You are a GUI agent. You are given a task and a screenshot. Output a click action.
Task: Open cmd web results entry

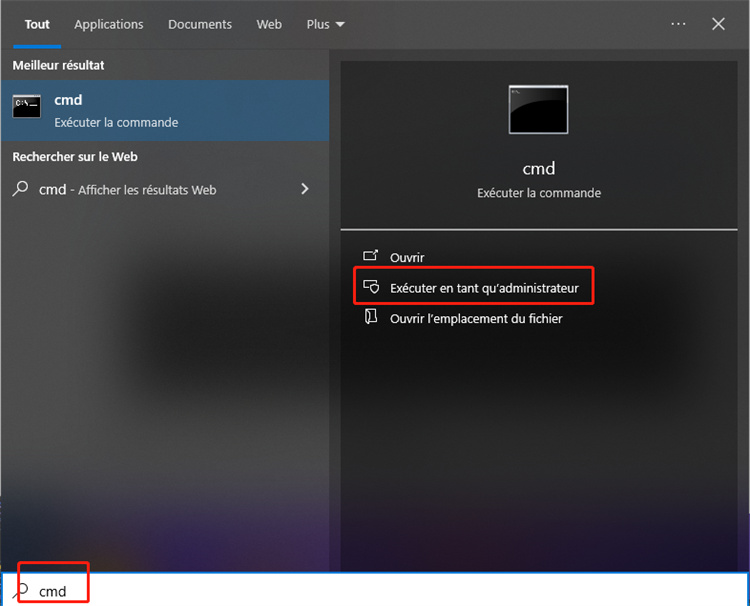[x=165, y=189]
